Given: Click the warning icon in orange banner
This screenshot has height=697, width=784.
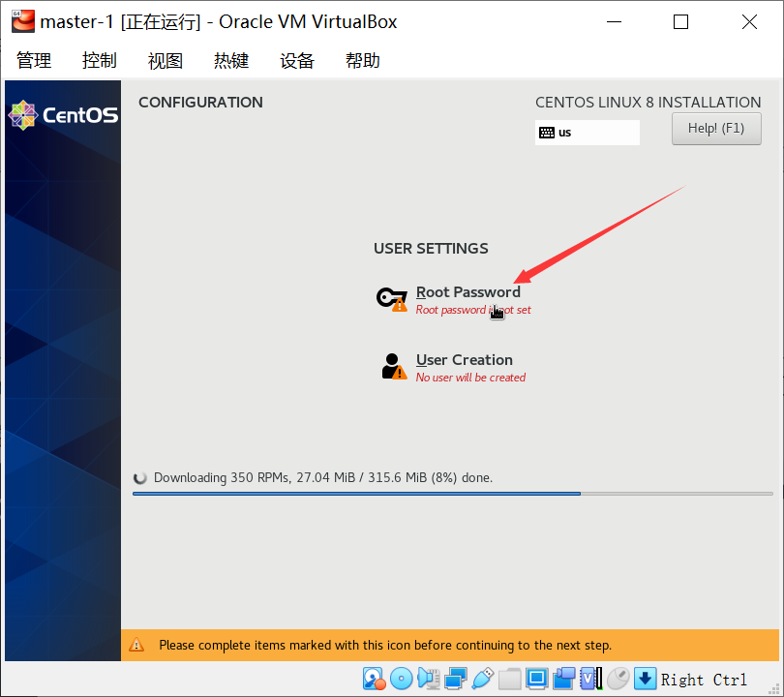Looking at the screenshot, I should click(x=136, y=645).
